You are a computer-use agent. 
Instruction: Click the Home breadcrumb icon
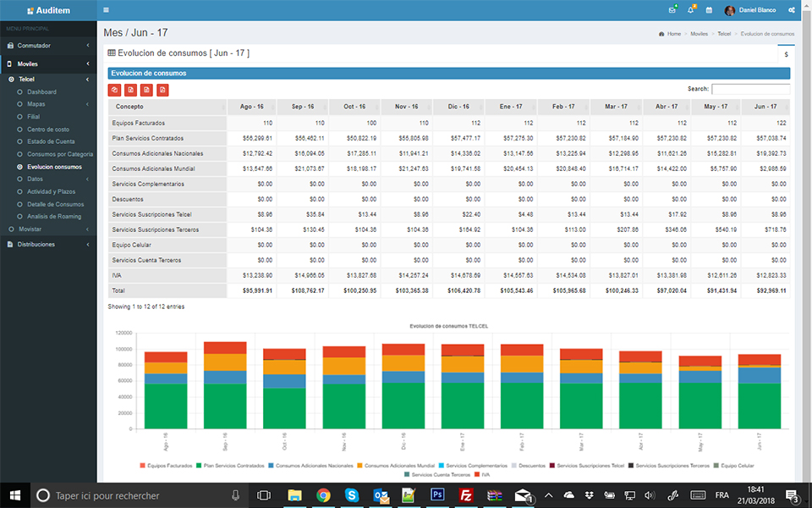[661, 34]
